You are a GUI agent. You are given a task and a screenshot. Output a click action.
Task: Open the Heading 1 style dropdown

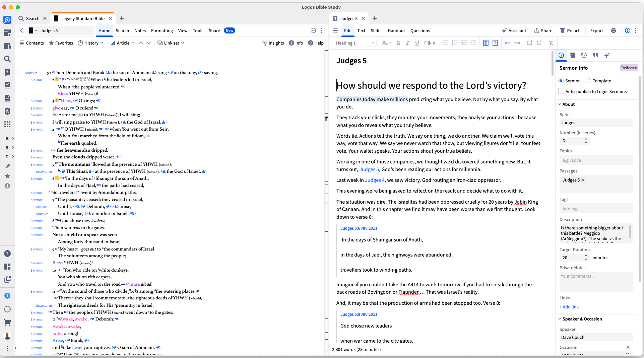click(355, 43)
